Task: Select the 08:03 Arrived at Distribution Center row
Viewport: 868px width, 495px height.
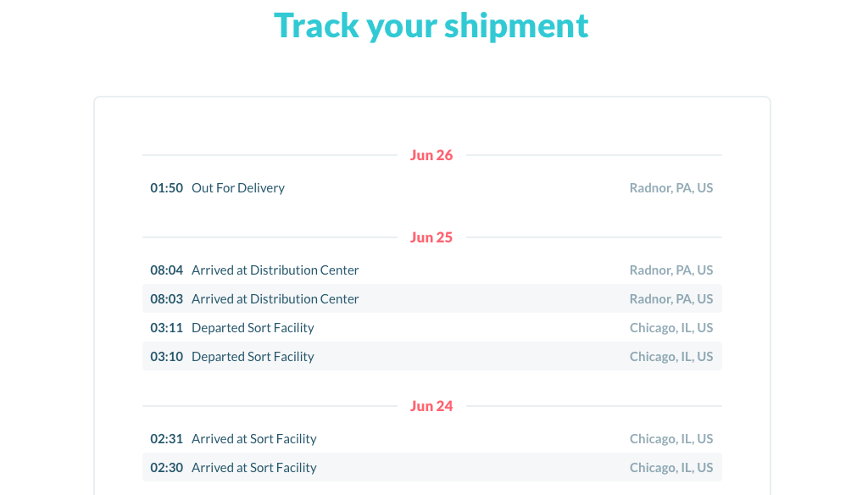Action: point(431,298)
